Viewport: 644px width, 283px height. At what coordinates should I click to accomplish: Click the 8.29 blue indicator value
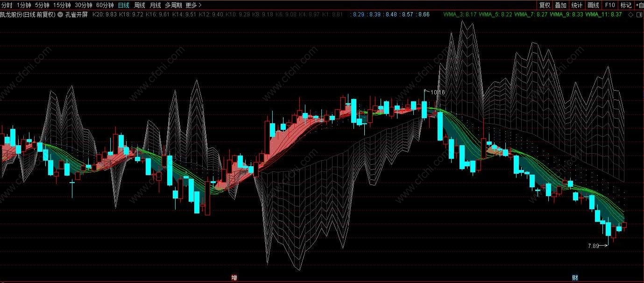(357, 14)
